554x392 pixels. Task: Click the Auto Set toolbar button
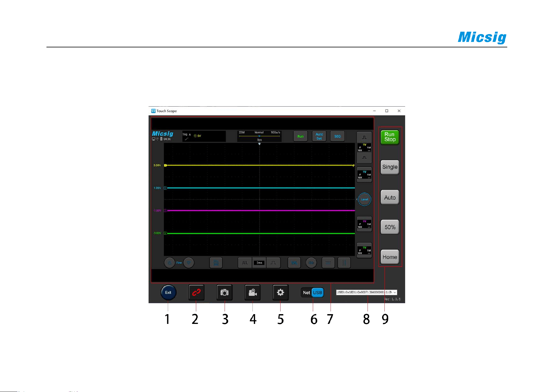pyautogui.click(x=319, y=136)
